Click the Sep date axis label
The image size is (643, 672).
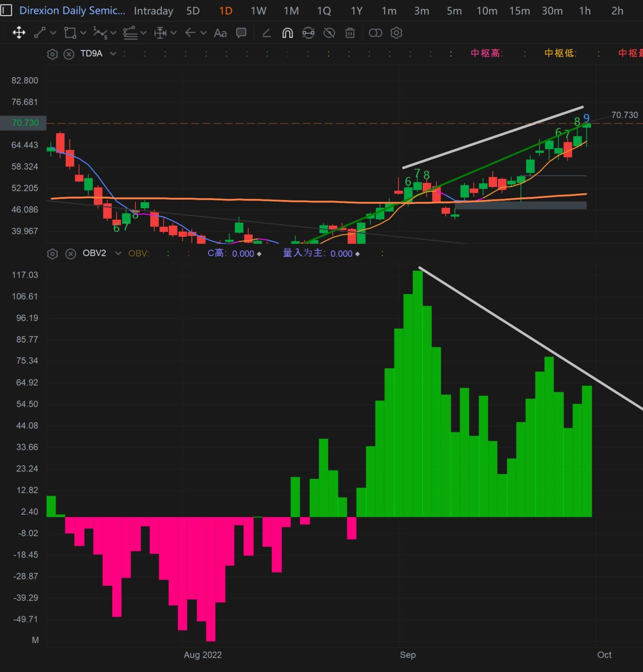408,655
